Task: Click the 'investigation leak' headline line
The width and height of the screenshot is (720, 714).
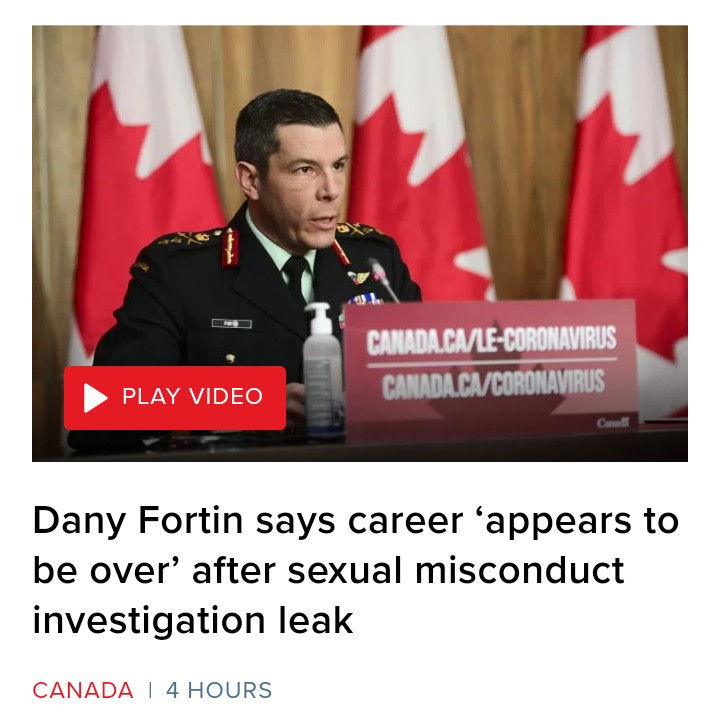Action: click(x=193, y=620)
